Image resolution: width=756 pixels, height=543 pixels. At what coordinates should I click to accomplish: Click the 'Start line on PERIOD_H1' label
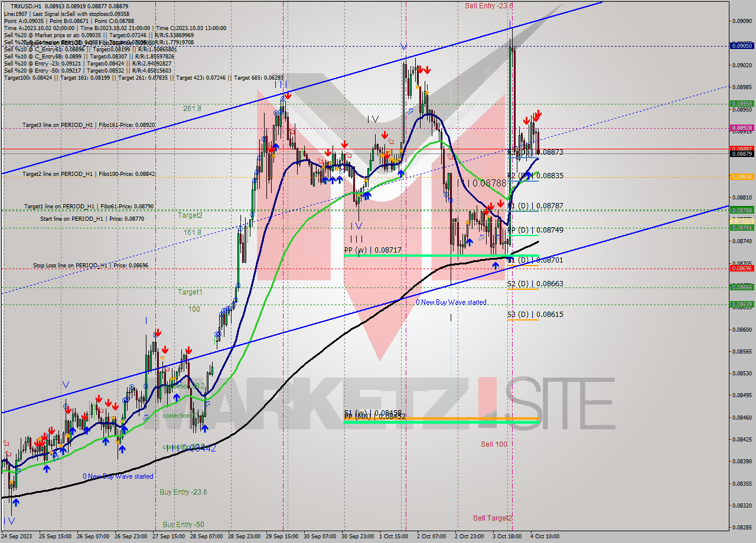[92, 219]
